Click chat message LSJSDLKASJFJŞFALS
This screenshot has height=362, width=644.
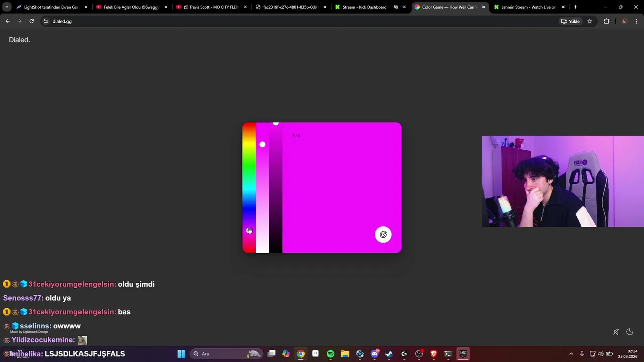coord(85,354)
